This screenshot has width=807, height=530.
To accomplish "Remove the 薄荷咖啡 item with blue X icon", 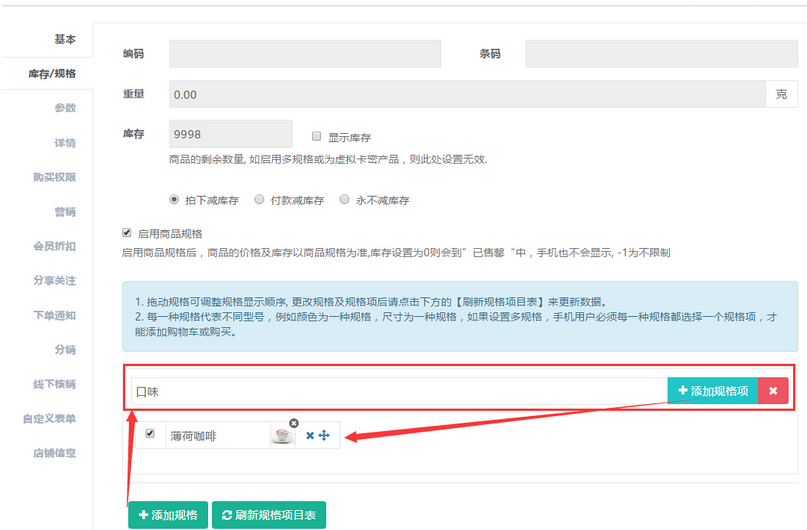I will click(310, 436).
